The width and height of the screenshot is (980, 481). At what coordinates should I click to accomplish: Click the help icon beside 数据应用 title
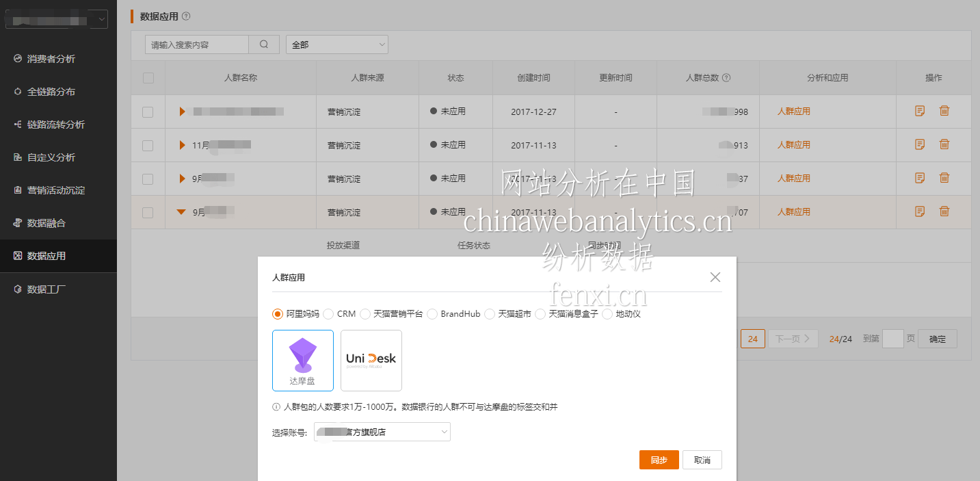tap(186, 16)
